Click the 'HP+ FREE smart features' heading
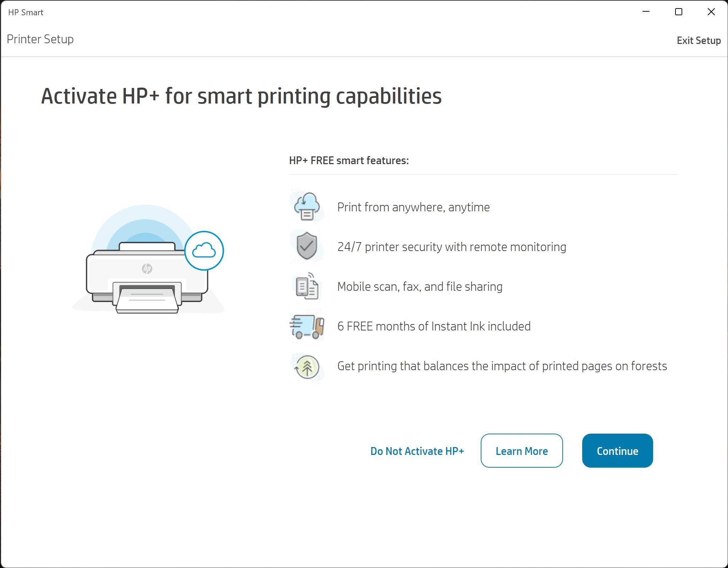 pyautogui.click(x=349, y=161)
